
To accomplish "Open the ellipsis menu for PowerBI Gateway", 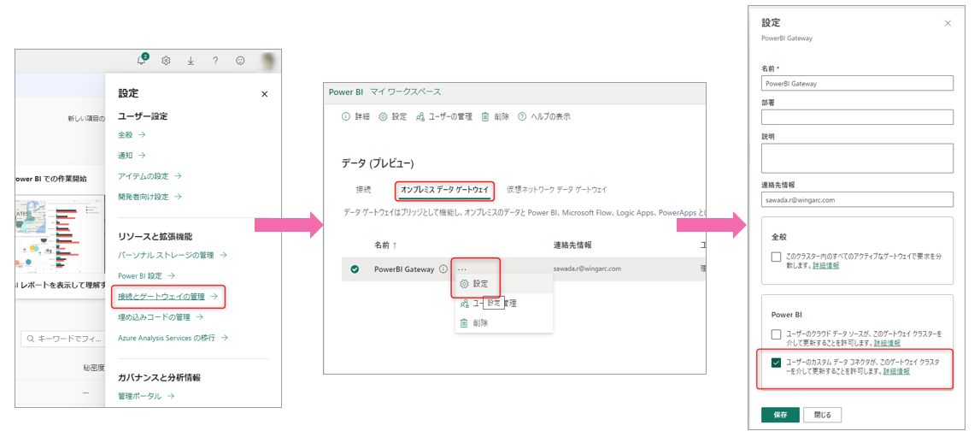I will point(462,269).
